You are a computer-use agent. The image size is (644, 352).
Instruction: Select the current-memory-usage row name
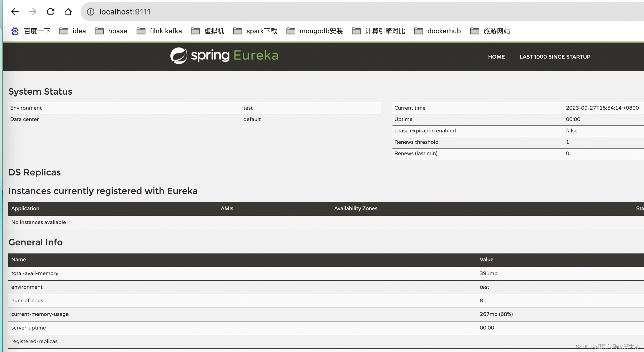pos(40,314)
